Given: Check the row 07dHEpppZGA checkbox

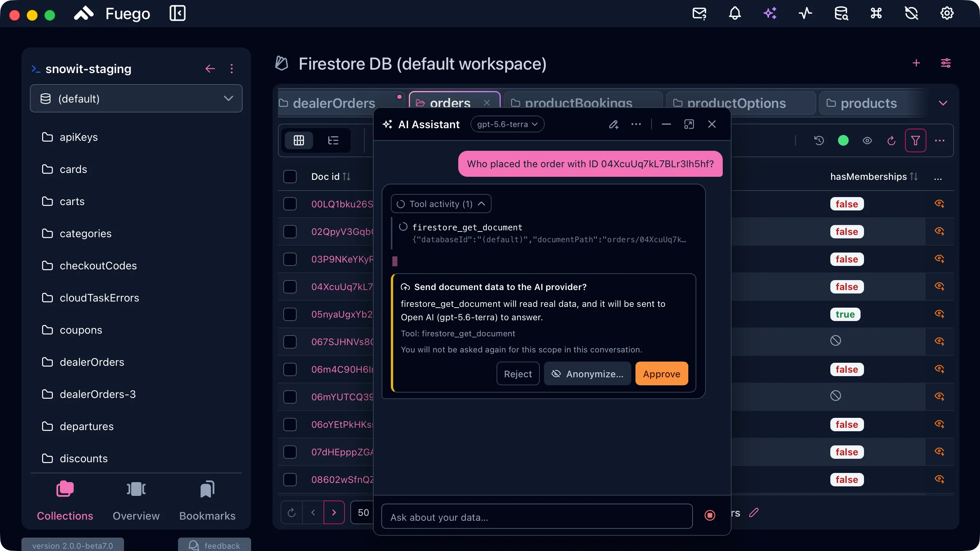Looking at the screenshot, I should [290, 452].
